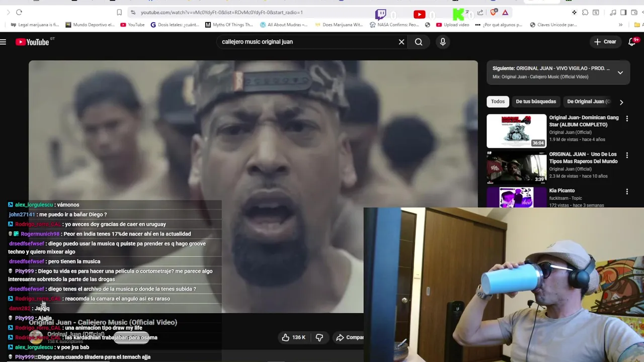Open the Upload video bookmark

453,25
